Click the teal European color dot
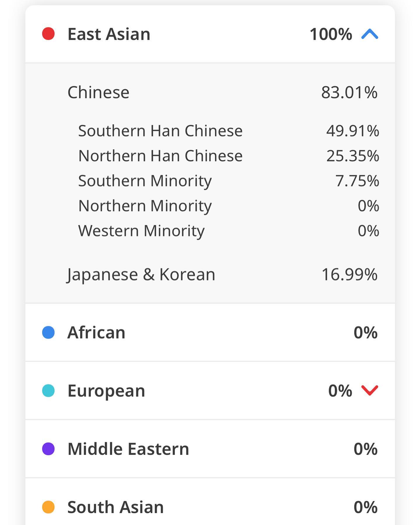 48,391
